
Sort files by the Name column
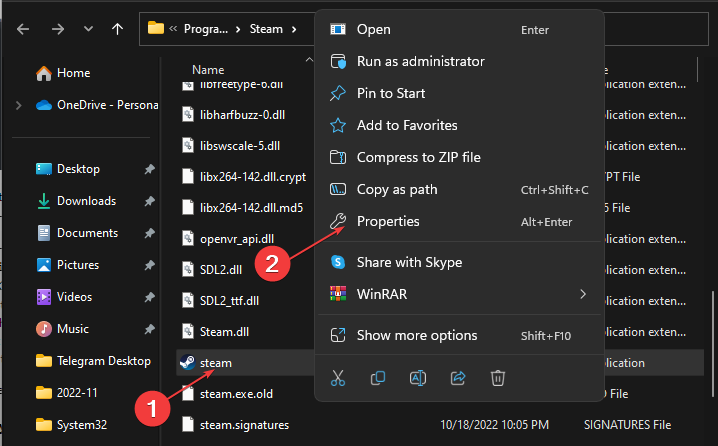(x=208, y=70)
